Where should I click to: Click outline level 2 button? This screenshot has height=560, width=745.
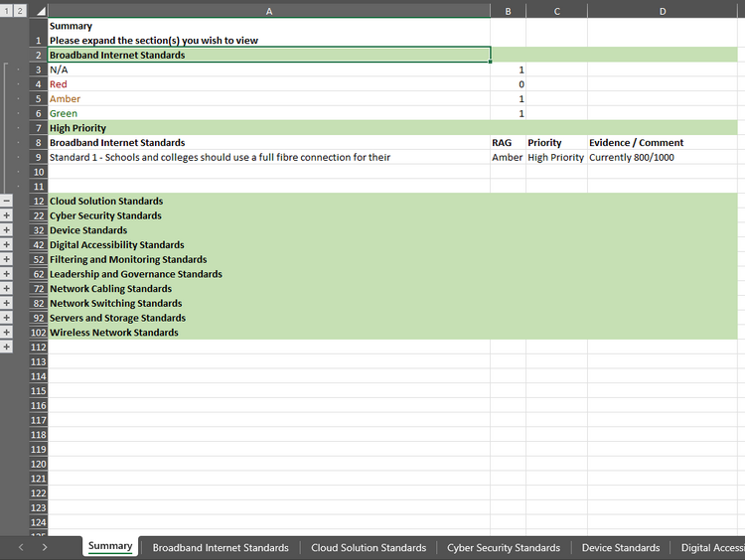point(20,11)
